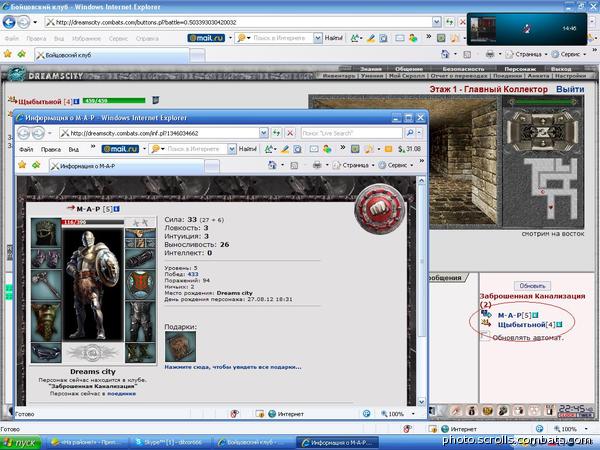The height and width of the screenshot is (450, 600).
Task: Switch to 'Бойцовский клуб' taskbar item
Action: tap(253, 443)
